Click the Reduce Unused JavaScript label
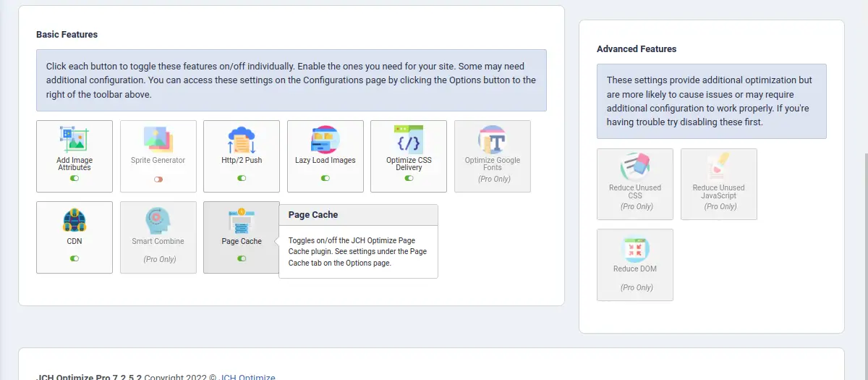 pyautogui.click(x=719, y=191)
